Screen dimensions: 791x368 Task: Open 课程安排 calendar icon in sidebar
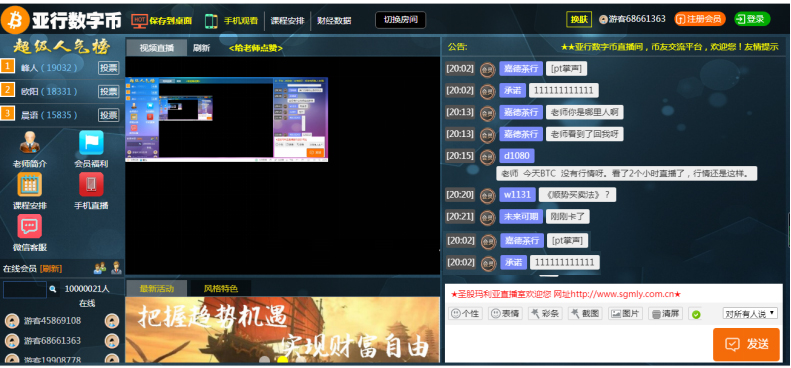pyautogui.click(x=30, y=184)
